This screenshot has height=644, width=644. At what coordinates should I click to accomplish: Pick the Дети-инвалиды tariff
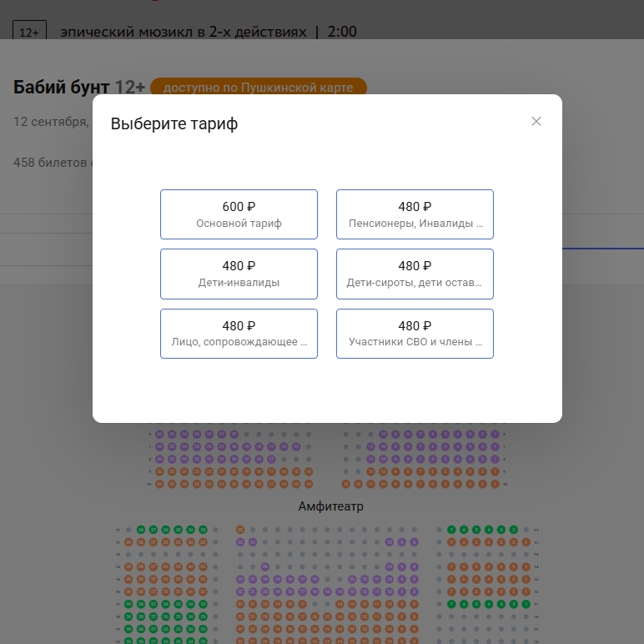(x=239, y=274)
